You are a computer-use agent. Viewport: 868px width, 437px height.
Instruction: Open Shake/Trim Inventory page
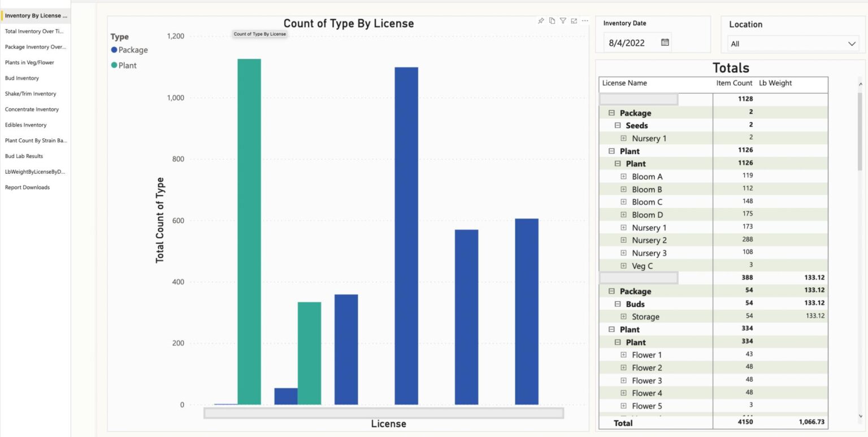(31, 94)
